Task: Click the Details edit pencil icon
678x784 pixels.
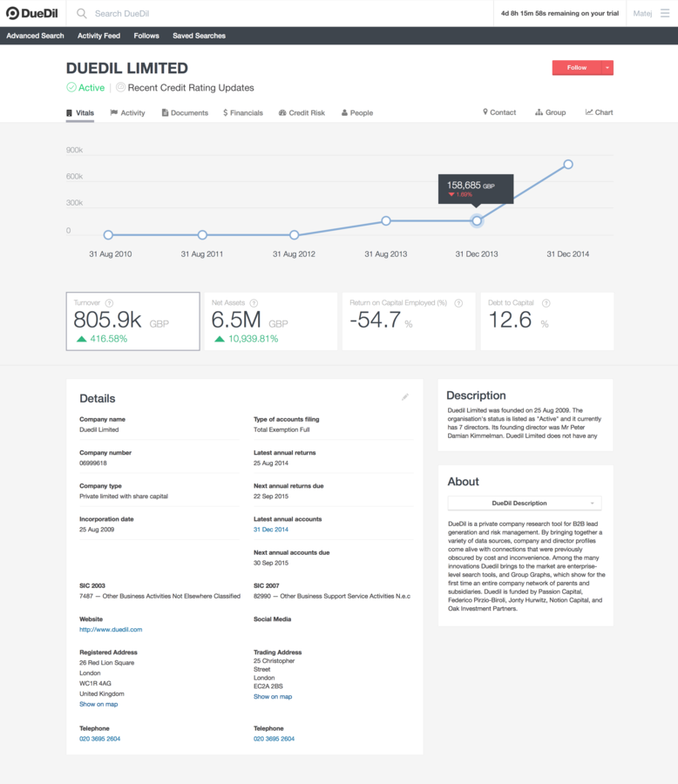Action: (405, 397)
